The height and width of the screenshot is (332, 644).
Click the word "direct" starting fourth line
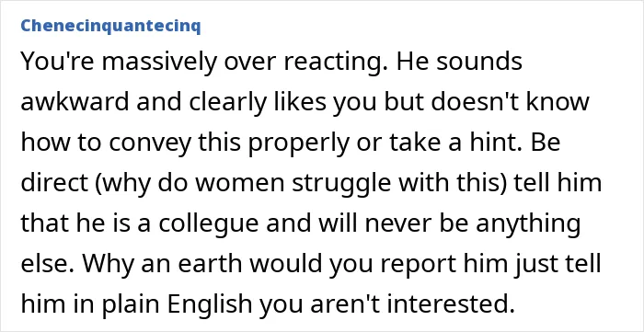pos(54,183)
